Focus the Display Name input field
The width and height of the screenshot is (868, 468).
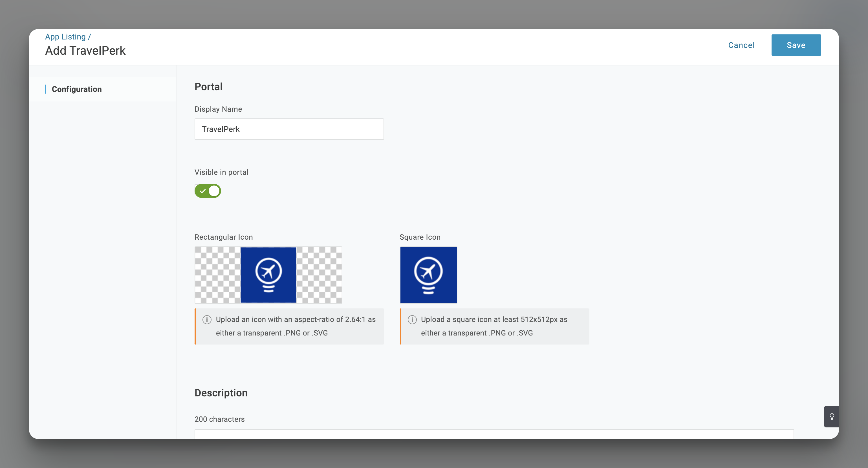[289, 129]
